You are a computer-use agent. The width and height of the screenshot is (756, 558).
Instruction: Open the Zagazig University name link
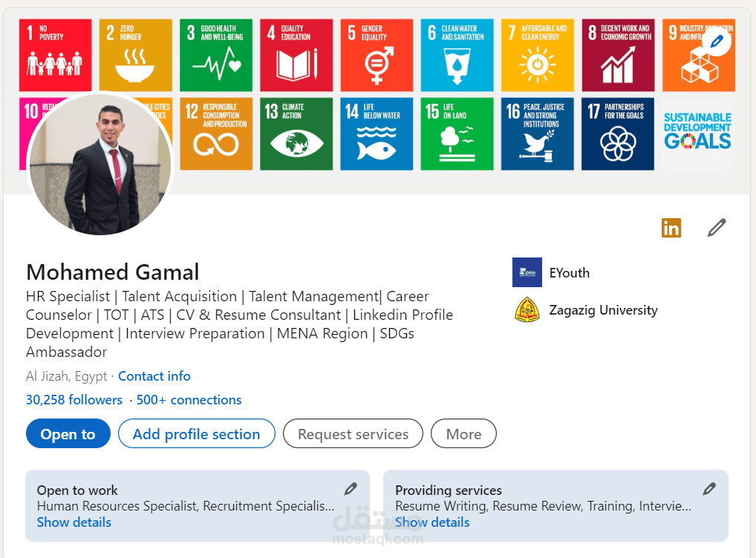tap(603, 310)
